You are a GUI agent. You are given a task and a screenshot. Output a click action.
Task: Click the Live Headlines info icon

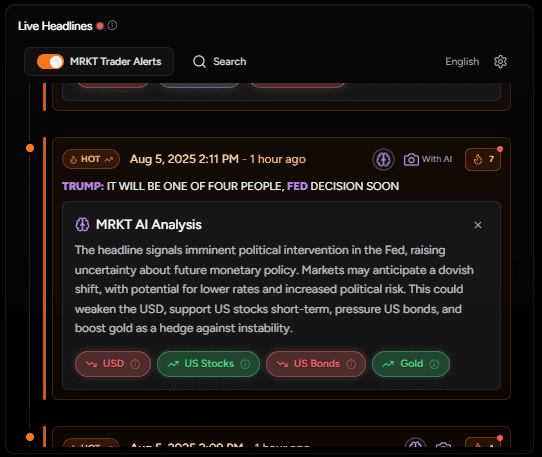112,26
